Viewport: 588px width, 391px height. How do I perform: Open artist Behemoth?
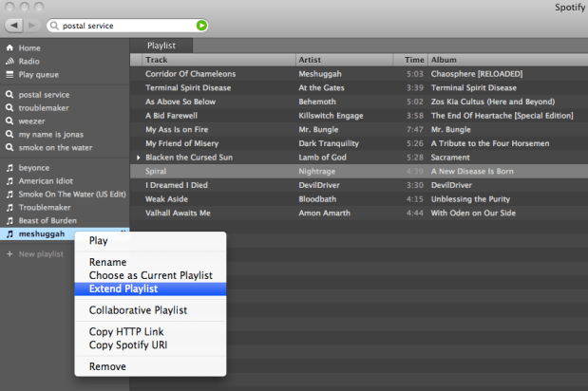[x=317, y=102]
